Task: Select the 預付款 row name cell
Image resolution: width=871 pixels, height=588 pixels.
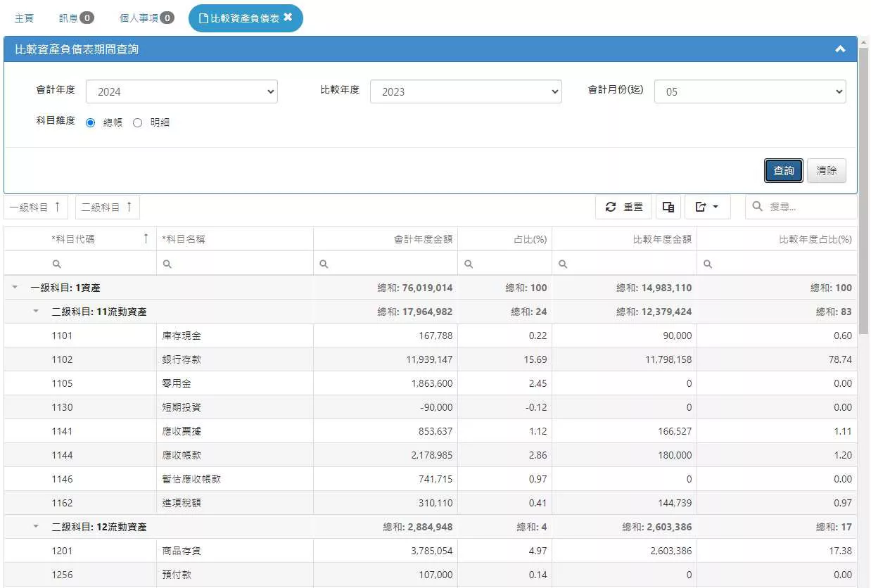Action: [x=235, y=575]
